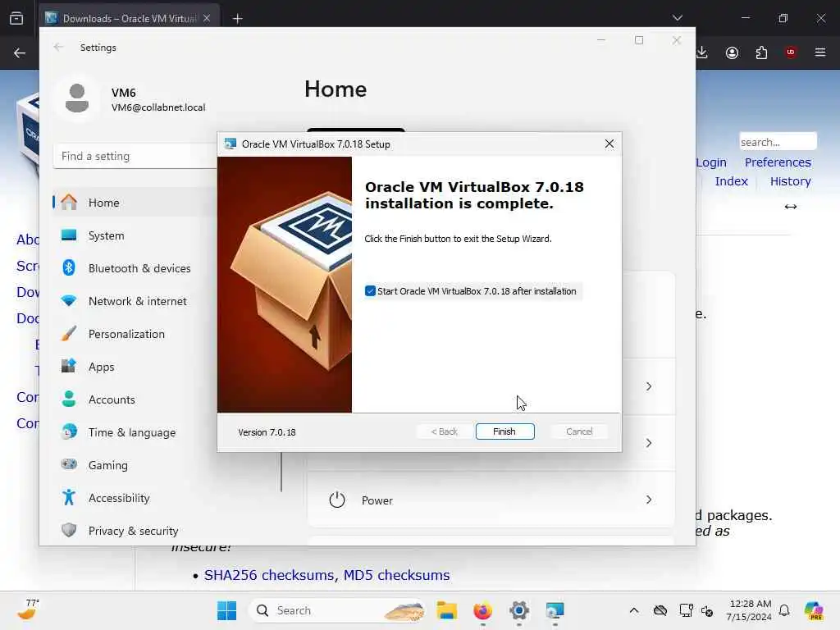Go back in the Settings window
This screenshot has width=840, height=630.
click(58, 47)
